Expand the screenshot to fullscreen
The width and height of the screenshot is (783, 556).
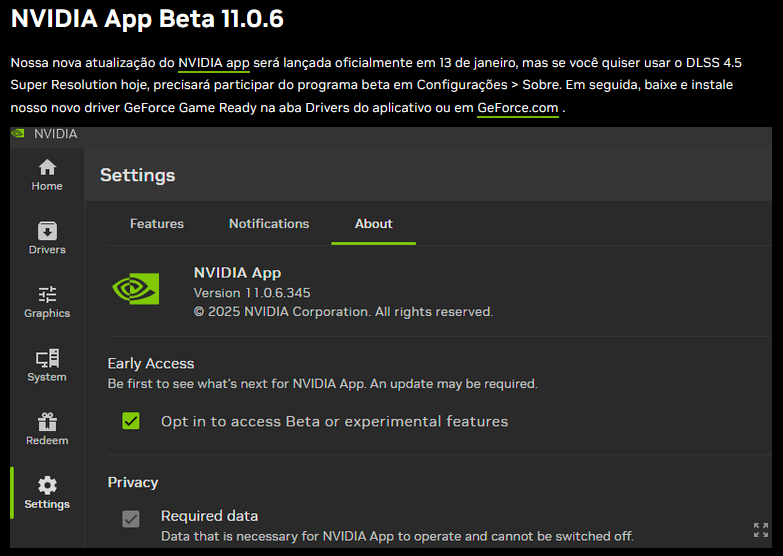click(761, 530)
